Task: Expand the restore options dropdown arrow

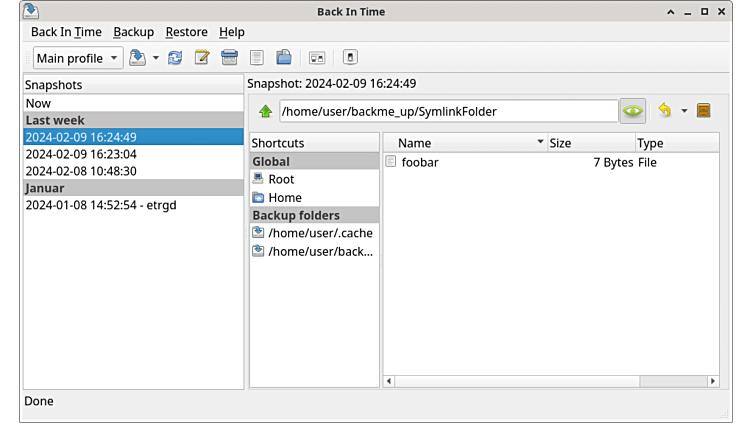Action: pyautogui.click(x=684, y=111)
